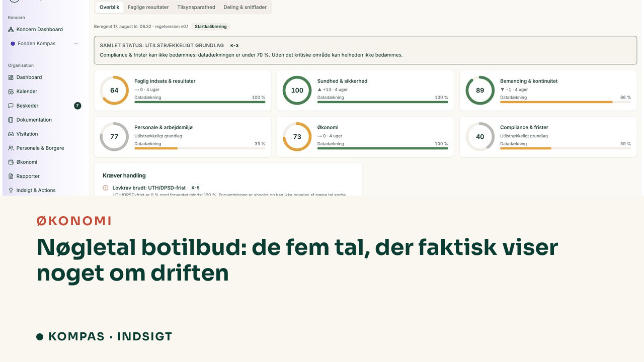Click the score ring showing 64
Screen dimensions: 644x362
pyautogui.click(x=114, y=90)
